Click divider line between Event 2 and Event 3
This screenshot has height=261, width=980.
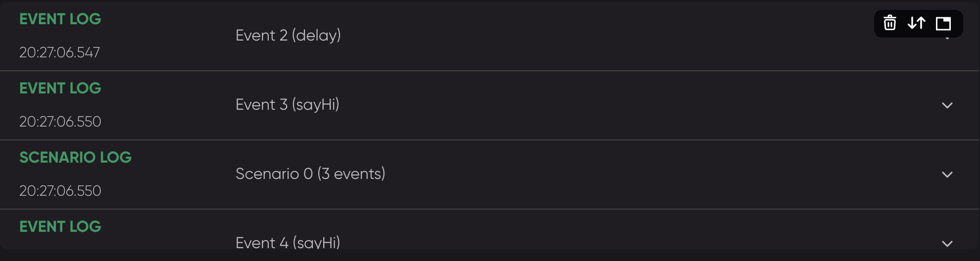click(x=489, y=71)
